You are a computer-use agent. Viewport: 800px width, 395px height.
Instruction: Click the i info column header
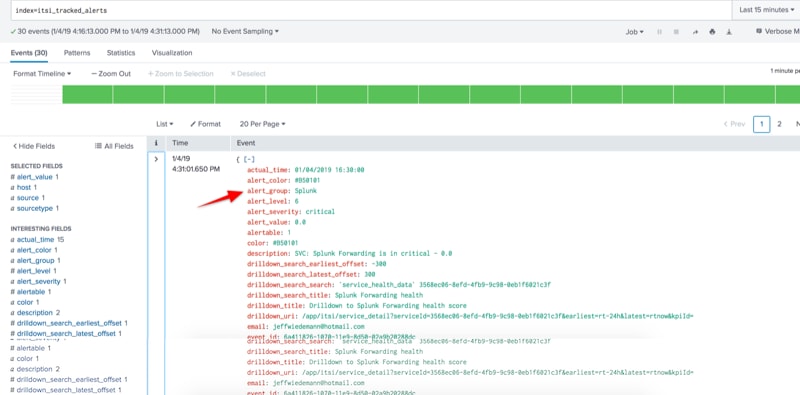click(x=156, y=143)
